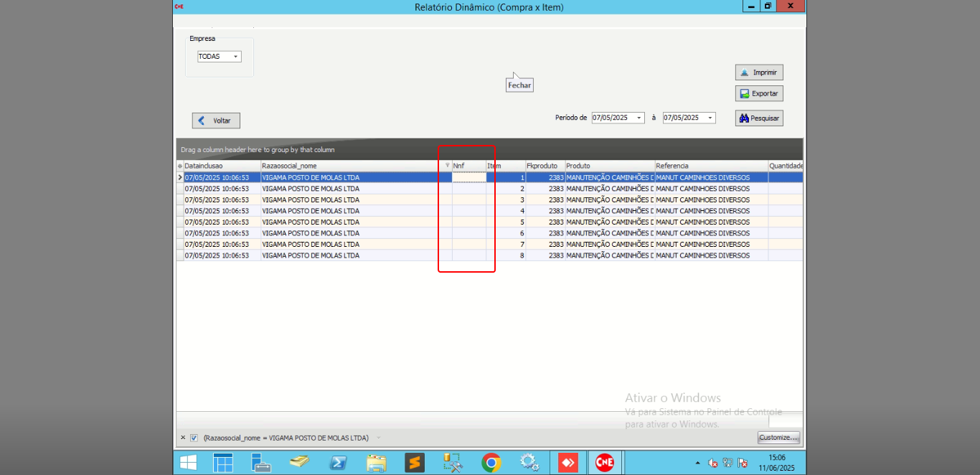Viewport: 980px width, 475px height.
Task: Open Google Chrome from the taskbar
Action: (491, 463)
